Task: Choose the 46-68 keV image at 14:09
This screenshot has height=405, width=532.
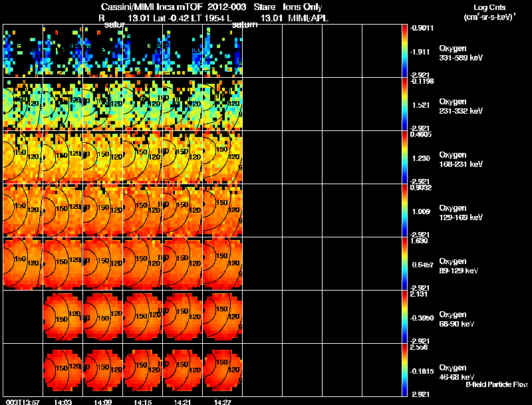Action: (103, 370)
